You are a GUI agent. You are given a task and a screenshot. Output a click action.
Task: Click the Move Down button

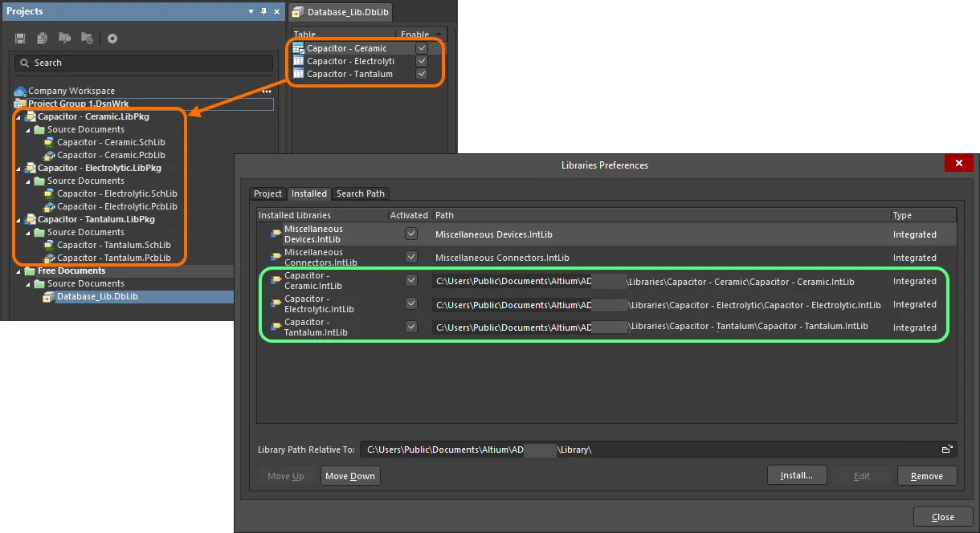pos(350,475)
